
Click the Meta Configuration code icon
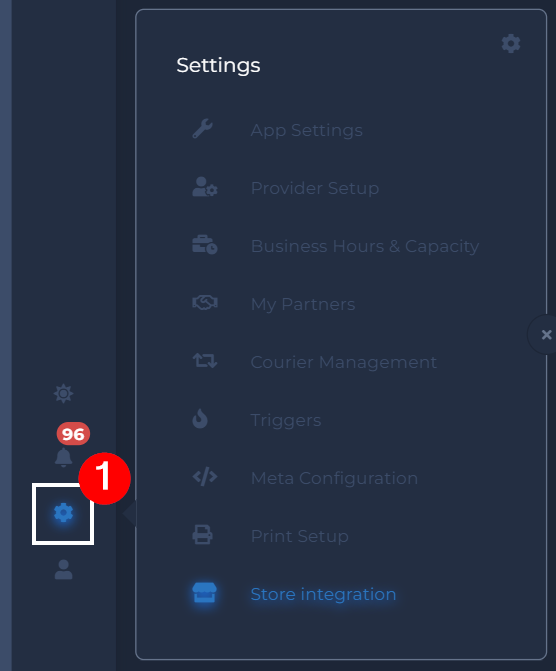coord(205,477)
